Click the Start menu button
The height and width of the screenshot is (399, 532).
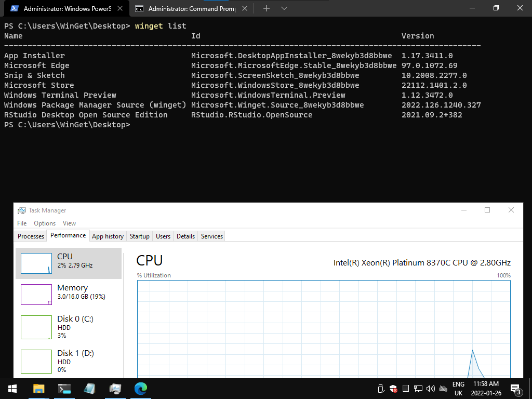12,389
